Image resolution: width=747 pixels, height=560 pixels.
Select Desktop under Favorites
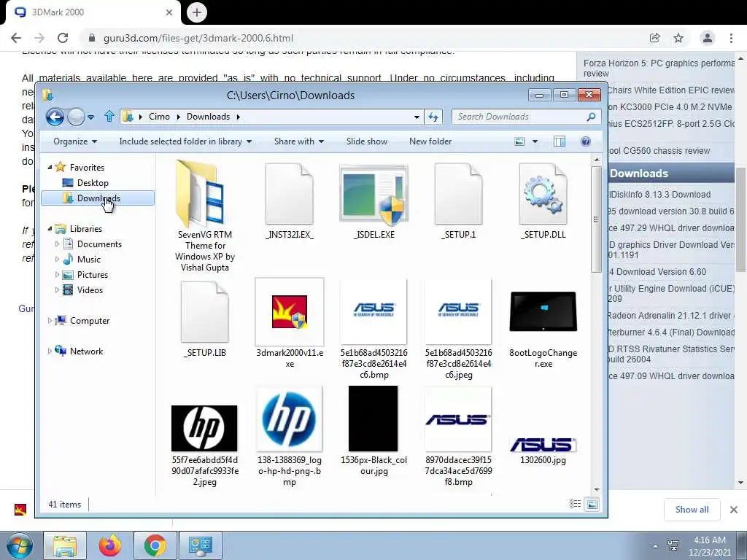[x=93, y=183]
